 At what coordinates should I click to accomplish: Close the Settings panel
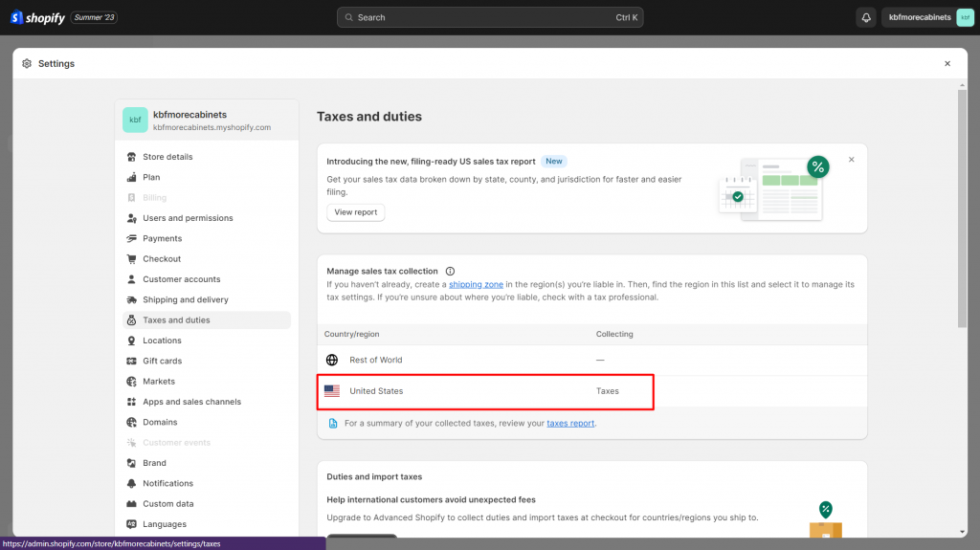tap(947, 64)
